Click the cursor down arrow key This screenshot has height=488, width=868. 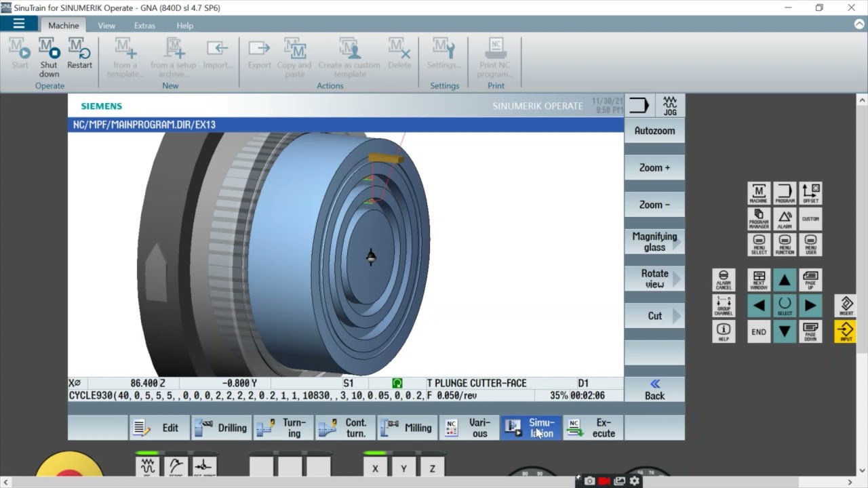click(x=785, y=331)
